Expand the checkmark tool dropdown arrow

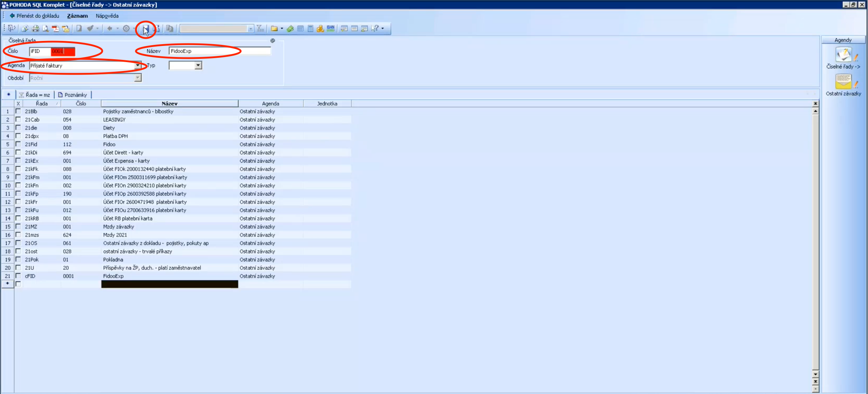click(97, 28)
